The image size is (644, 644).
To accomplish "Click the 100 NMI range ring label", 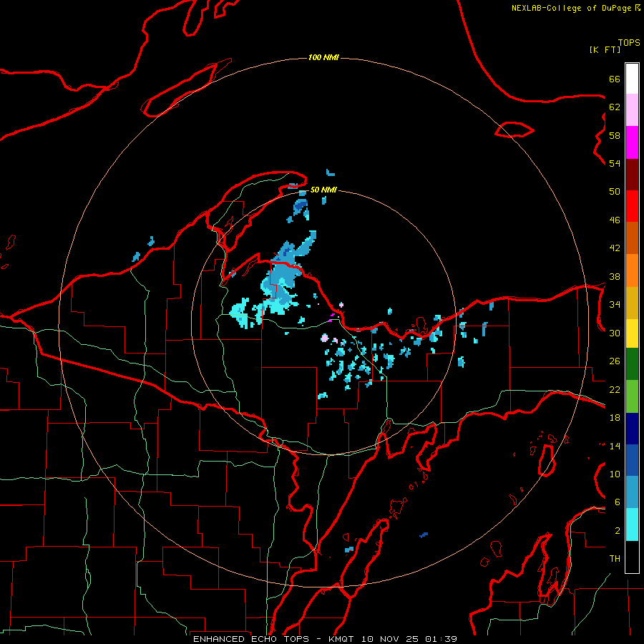I will [x=323, y=57].
